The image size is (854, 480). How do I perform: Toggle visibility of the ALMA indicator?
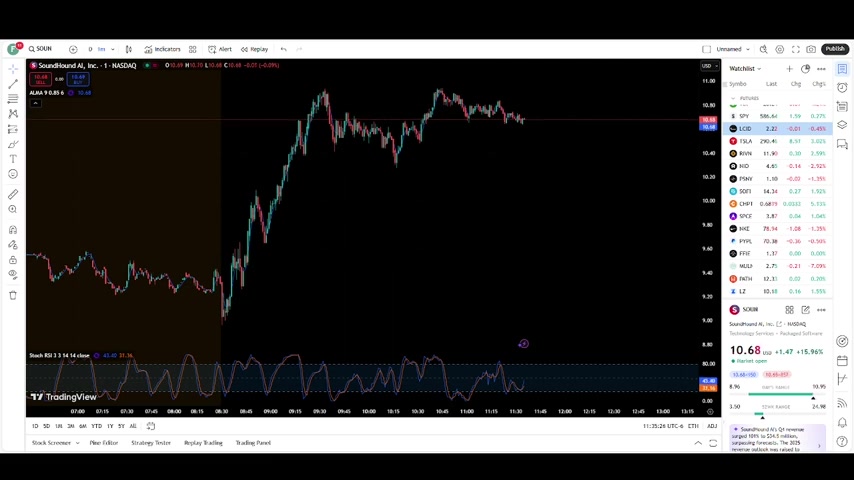pos(71,93)
